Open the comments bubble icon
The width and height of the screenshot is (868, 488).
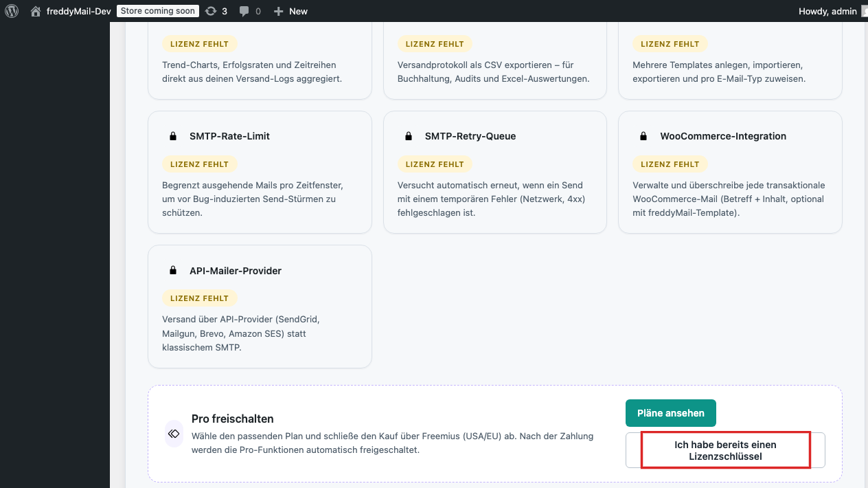(x=244, y=12)
